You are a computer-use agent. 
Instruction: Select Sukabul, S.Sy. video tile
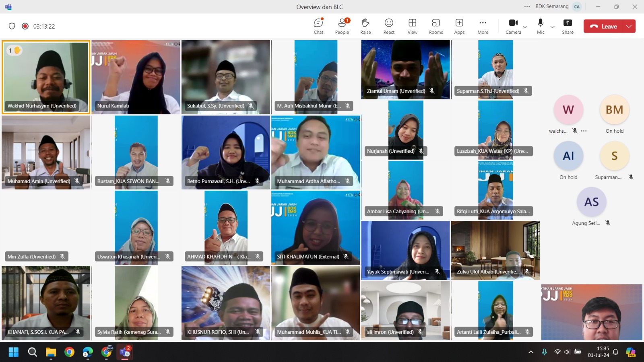pos(226,77)
